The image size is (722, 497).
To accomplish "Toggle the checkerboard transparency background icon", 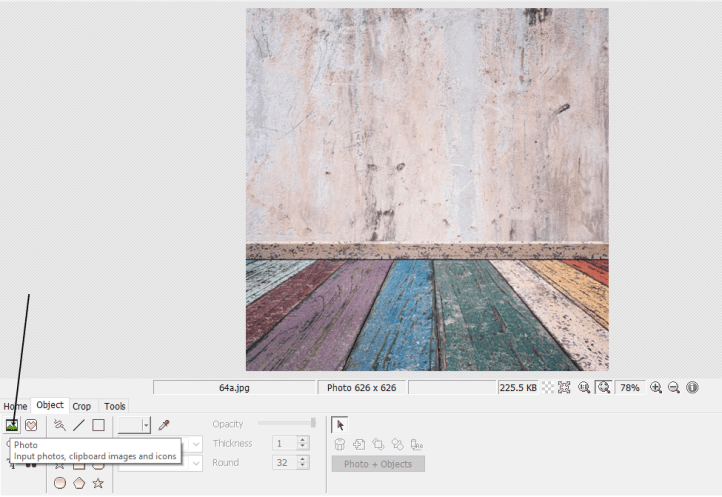I will pos(548,387).
